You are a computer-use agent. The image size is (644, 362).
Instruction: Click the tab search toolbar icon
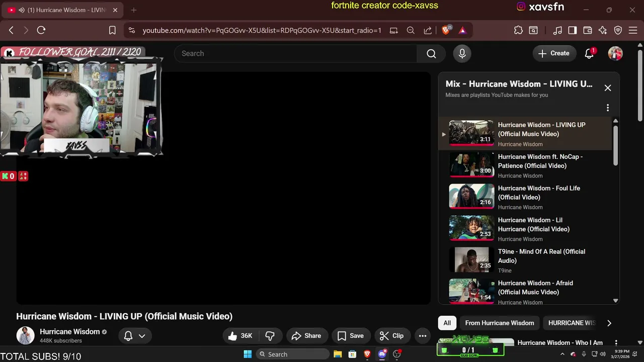point(533,30)
